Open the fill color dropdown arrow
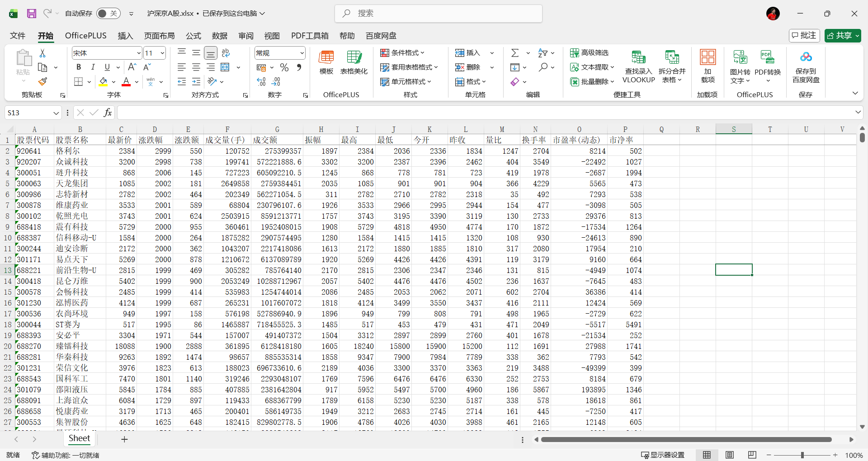Image resolution: width=868 pixels, height=461 pixels. tap(113, 82)
